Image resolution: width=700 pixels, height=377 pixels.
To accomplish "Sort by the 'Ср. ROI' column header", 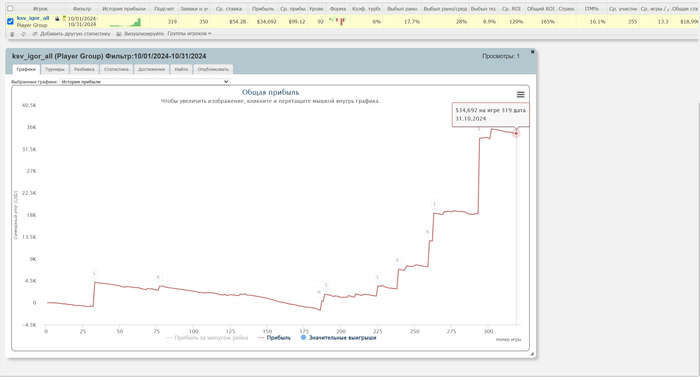I will pos(511,8).
